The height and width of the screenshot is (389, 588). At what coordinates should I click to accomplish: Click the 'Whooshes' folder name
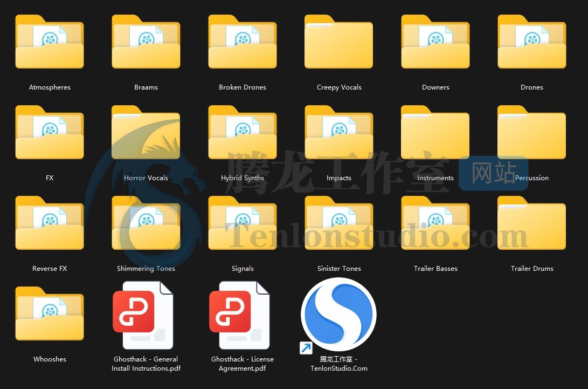click(50, 359)
